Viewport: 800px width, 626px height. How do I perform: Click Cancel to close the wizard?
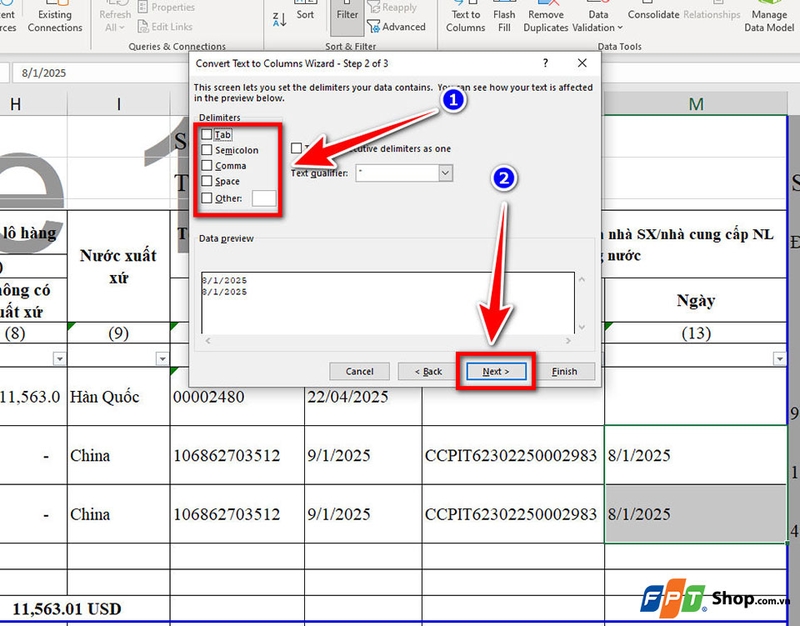(x=359, y=371)
